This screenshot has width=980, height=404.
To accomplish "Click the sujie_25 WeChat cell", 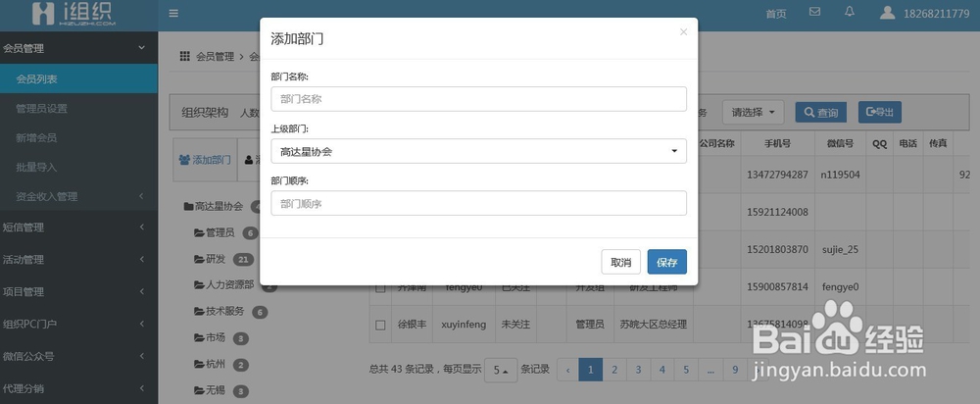I will pos(840,249).
